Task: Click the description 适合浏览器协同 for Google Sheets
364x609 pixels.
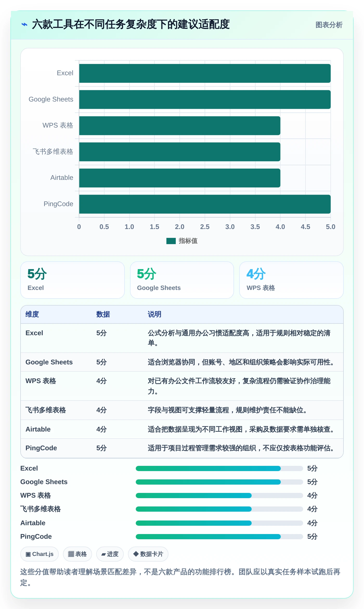Action: pos(242,362)
